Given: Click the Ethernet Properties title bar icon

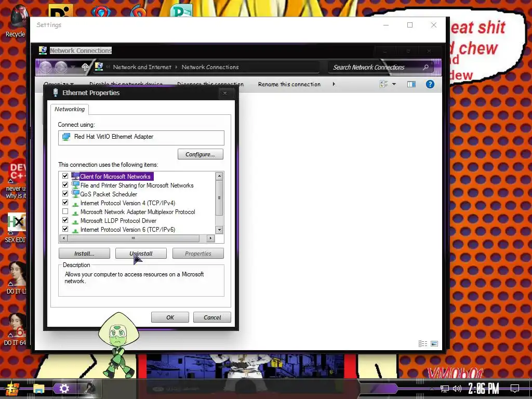Looking at the screenshot, I should coord(55,92).
